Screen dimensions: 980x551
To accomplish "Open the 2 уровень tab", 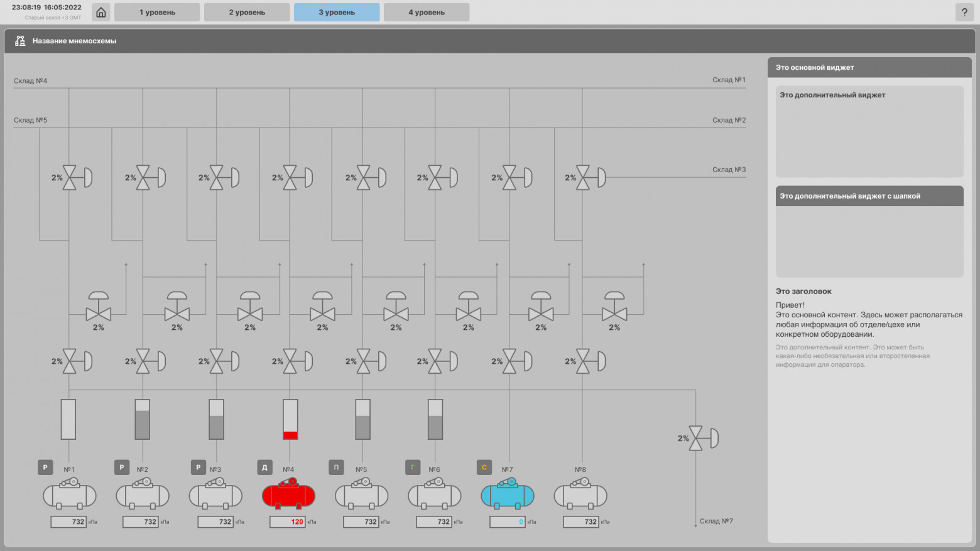I will point(247,13).
